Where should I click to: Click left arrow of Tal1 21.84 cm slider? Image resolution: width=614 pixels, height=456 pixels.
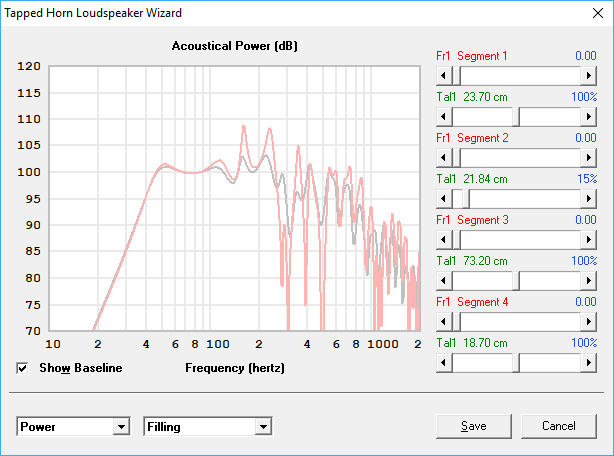[444, 199]
